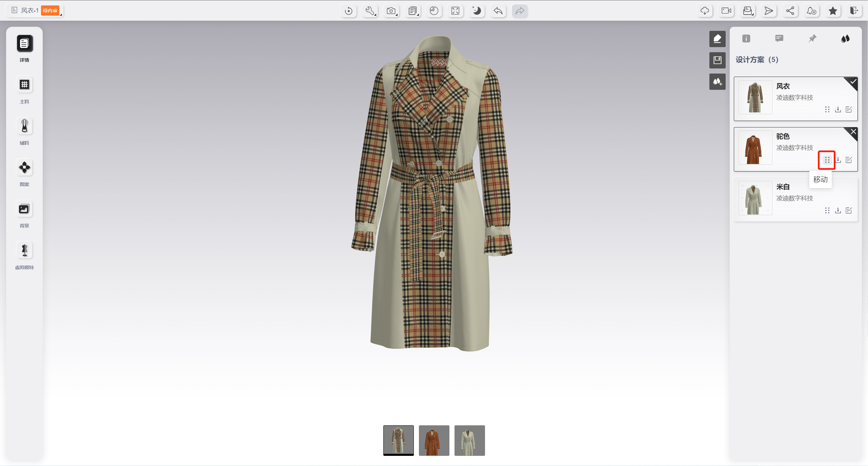Click the 设计方案 (5) heading
The image size is (868, 466).
coord(757,60)
